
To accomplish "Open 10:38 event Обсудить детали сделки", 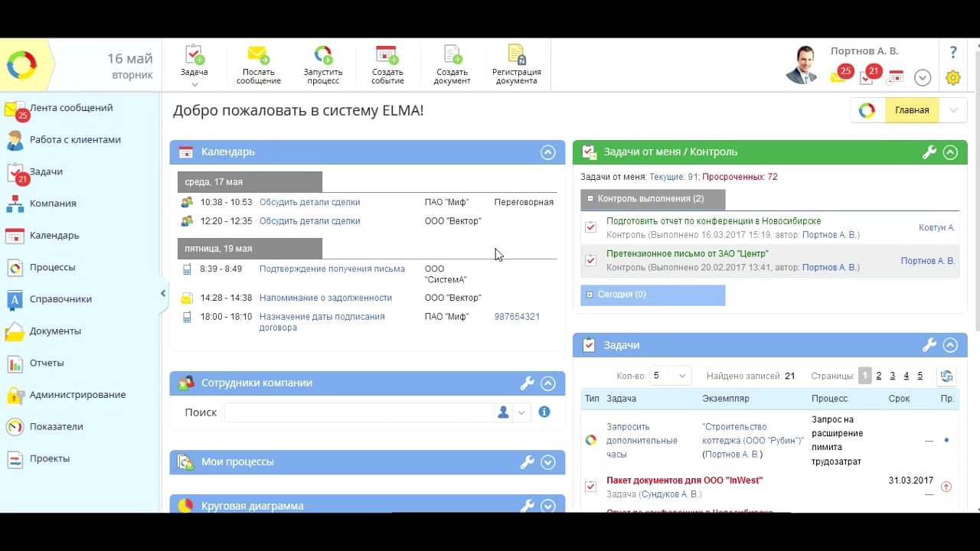I will pyautogui.click(x=309, y=202).
